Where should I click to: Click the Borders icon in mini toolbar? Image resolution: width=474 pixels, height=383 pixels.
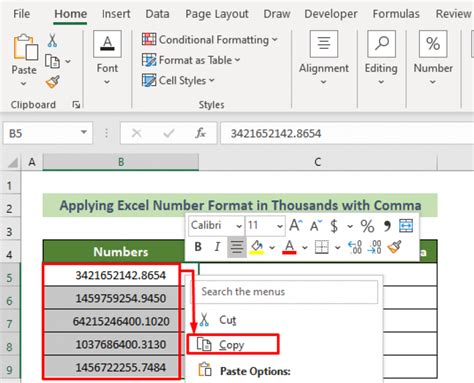click(x=322, y=247)
